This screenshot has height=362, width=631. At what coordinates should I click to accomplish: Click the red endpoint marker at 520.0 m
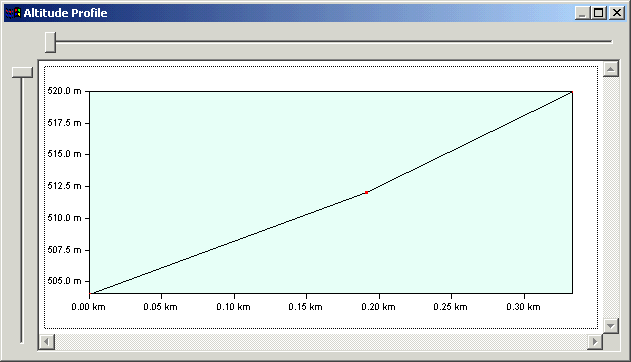572,92
